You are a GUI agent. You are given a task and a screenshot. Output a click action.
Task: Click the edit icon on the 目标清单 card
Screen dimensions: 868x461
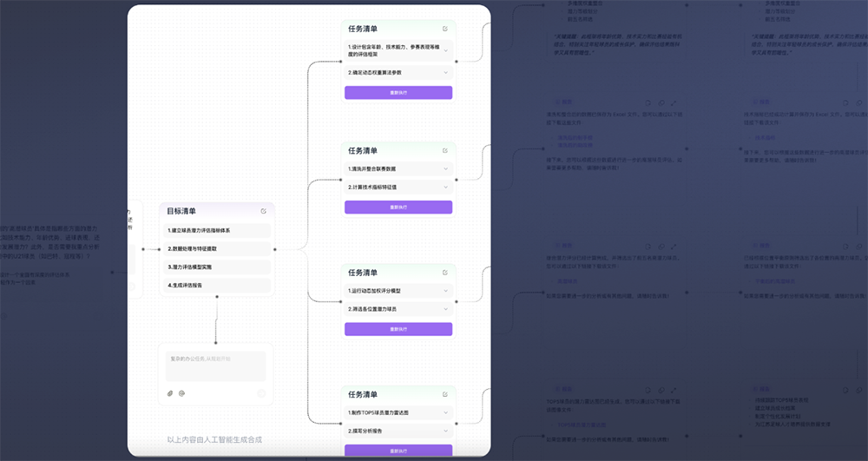(x=264, y=211)
